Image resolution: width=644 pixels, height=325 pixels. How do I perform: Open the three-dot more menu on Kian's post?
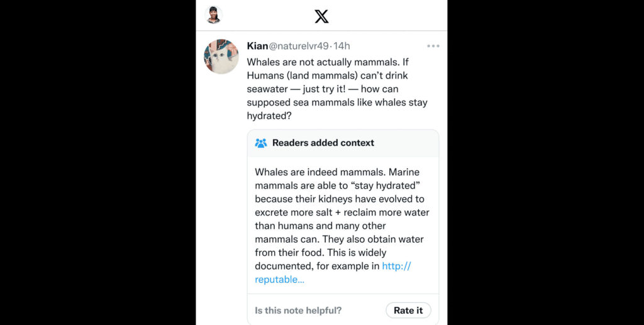[433, 46]
